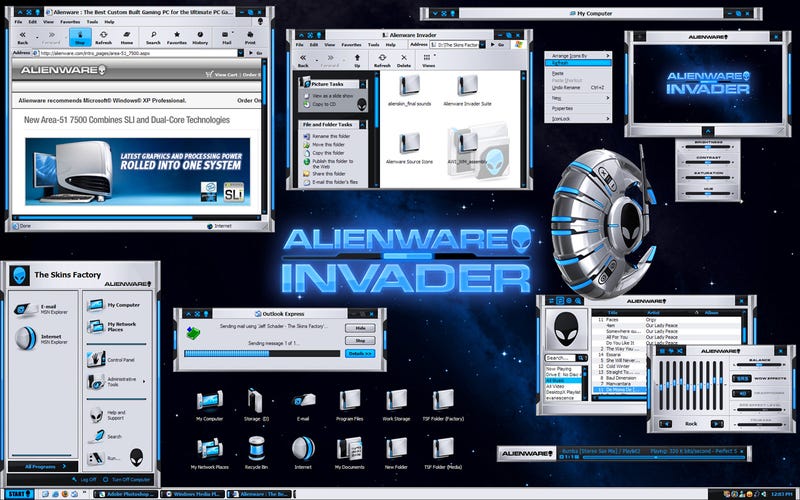
Task: Select track Cold Winter in playlist
Action: pyautogui.click(x=618, y=366)
